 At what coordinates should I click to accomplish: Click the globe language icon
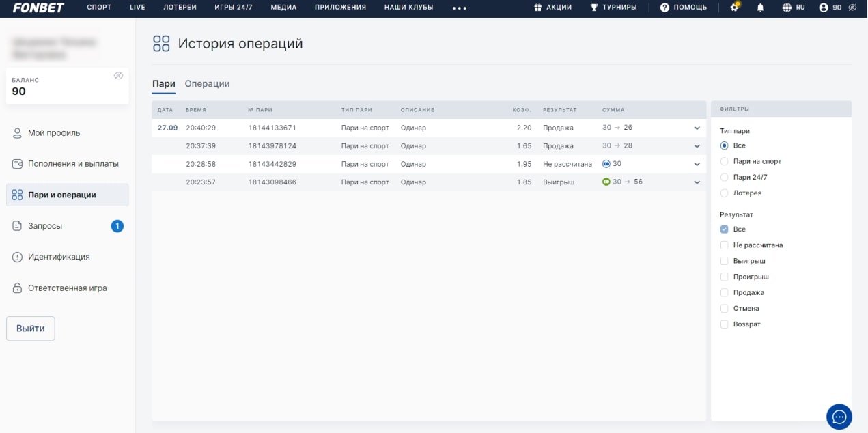[x=787, y=8]
